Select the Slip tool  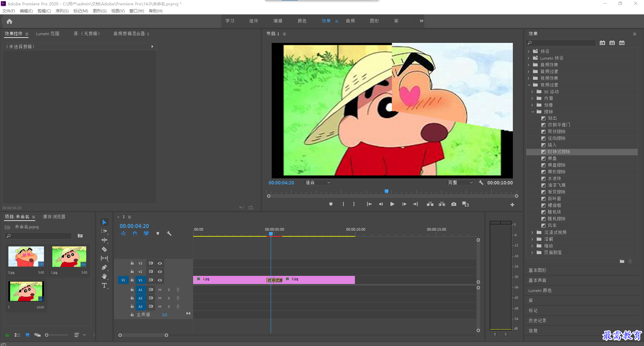point(104,258)
